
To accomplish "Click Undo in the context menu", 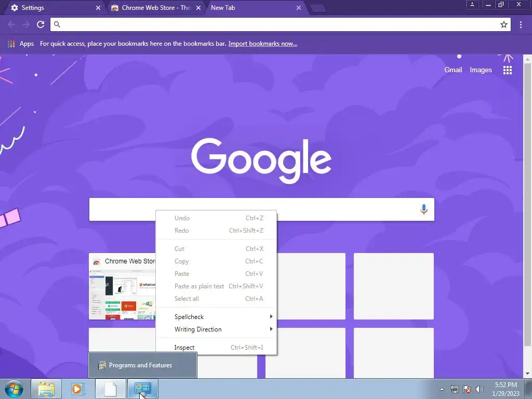I will point(216,218).
